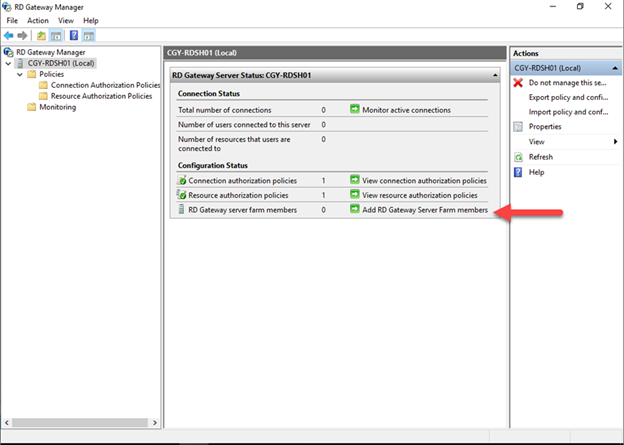Click green arrow beside Add RD Gateway Server Farm members
Viewport: 624px width, 445px height.
(355, 209)
